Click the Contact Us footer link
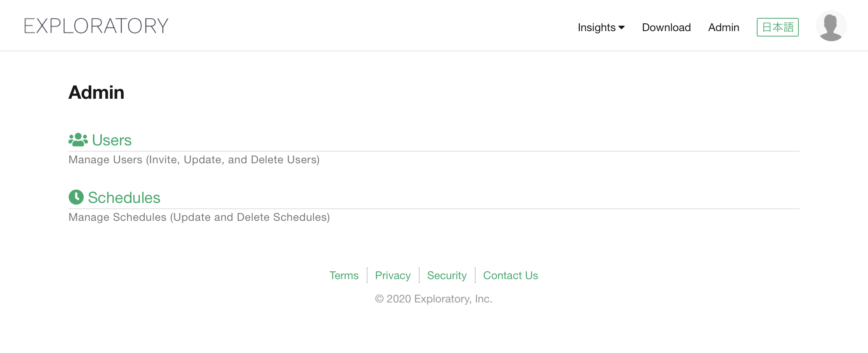 pyautogui.click(x=511, y=275)
